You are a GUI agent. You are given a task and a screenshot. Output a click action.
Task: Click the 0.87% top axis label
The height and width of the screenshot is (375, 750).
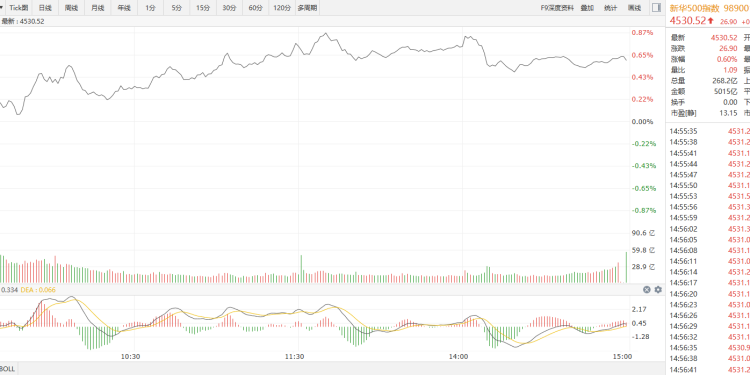(x=643, y=33)
